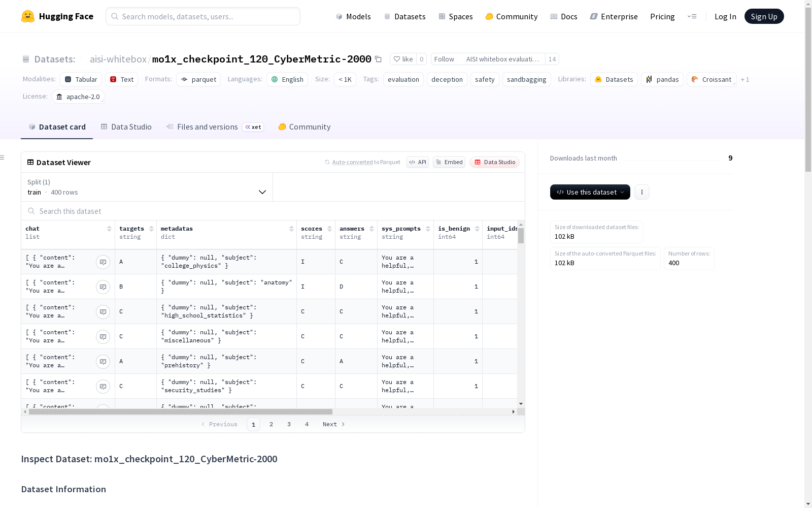
Task: Sort the table by the answers column
Action: coord(371,229)
